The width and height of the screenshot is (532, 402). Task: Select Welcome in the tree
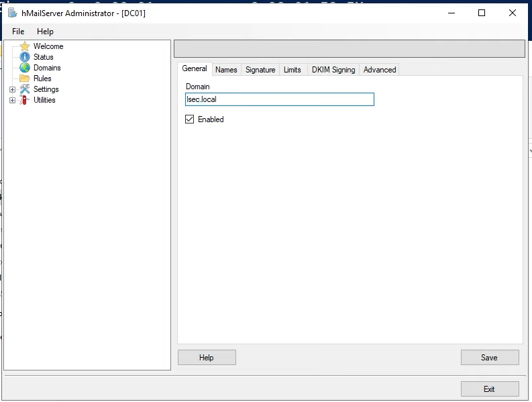[48, 46]
